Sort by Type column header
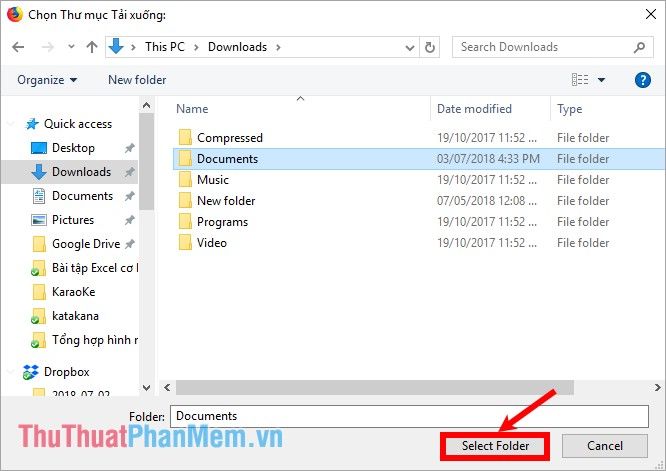The image size is (666, 471). coord(570,109)
